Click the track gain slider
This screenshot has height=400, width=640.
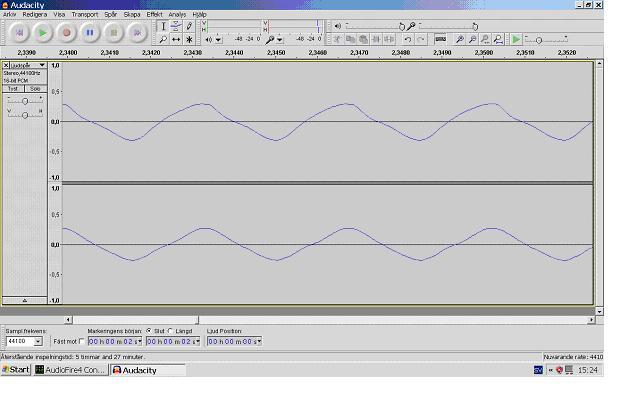point(25,101)
